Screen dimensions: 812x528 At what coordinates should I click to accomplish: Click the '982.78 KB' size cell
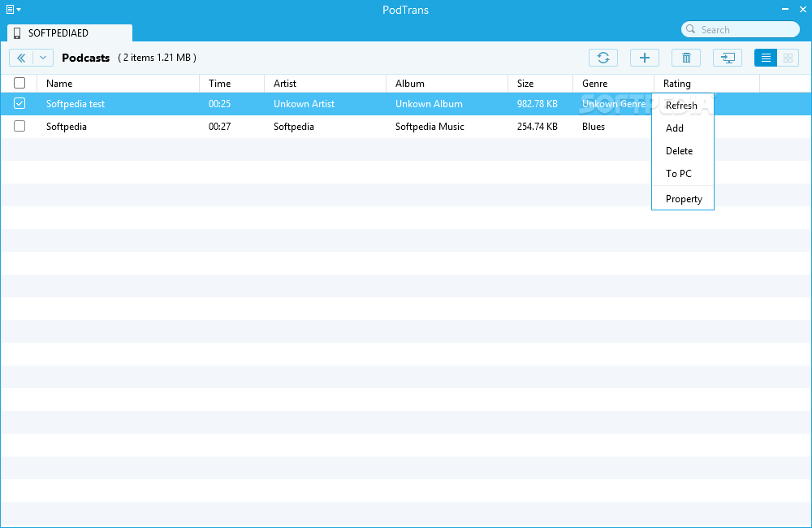tap(537, 104)
